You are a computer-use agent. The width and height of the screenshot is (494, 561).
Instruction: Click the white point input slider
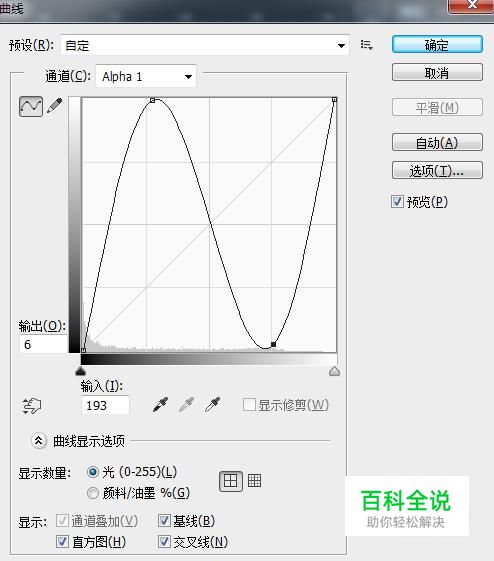334,371
